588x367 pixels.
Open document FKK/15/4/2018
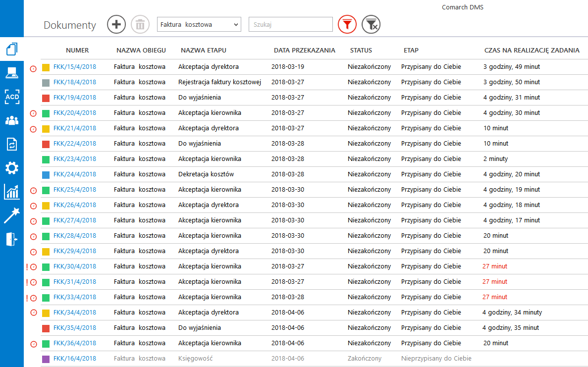75,67
